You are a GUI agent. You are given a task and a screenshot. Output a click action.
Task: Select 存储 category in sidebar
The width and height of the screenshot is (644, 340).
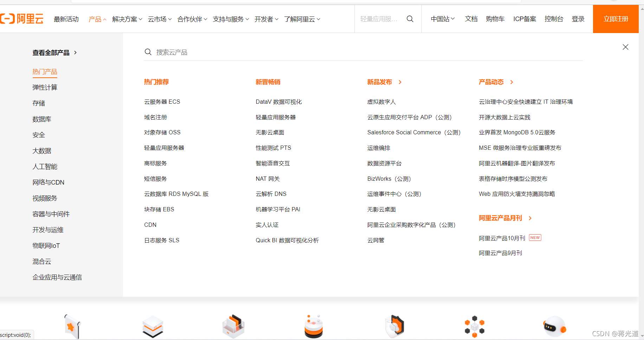39,103
